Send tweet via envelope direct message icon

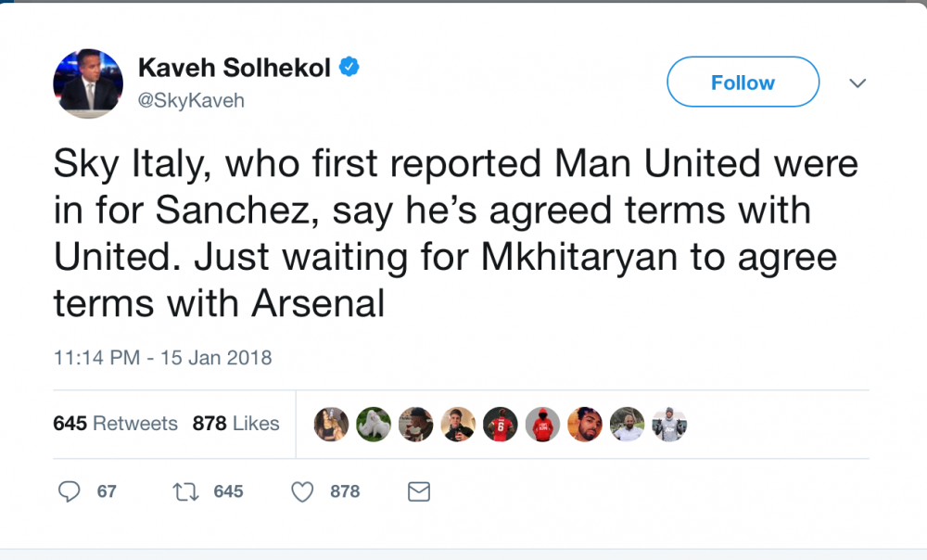click(419, 492)
